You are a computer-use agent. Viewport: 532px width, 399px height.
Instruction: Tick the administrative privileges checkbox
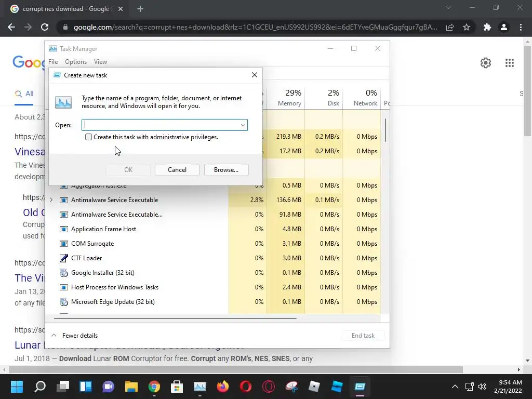(x=88, y=137)
